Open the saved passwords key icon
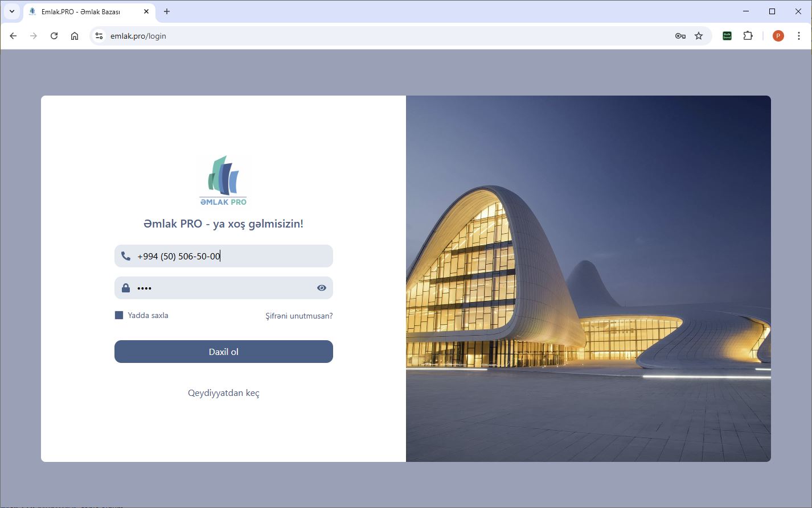 (x=680, y=36)
